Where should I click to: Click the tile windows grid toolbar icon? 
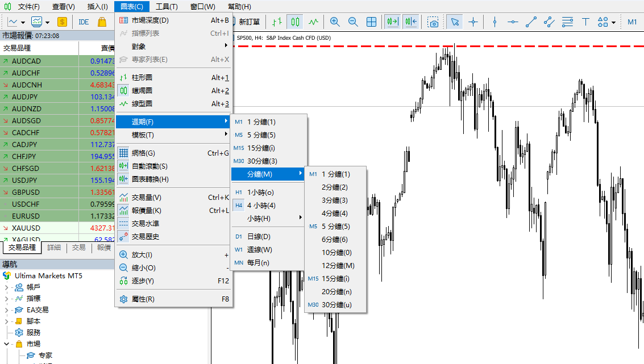371,22
